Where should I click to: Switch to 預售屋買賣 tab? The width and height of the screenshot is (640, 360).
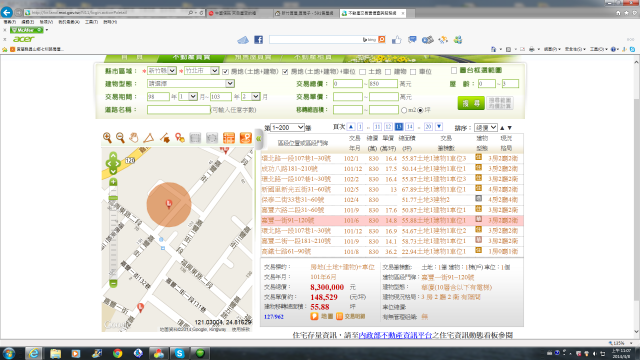[253, 58]
